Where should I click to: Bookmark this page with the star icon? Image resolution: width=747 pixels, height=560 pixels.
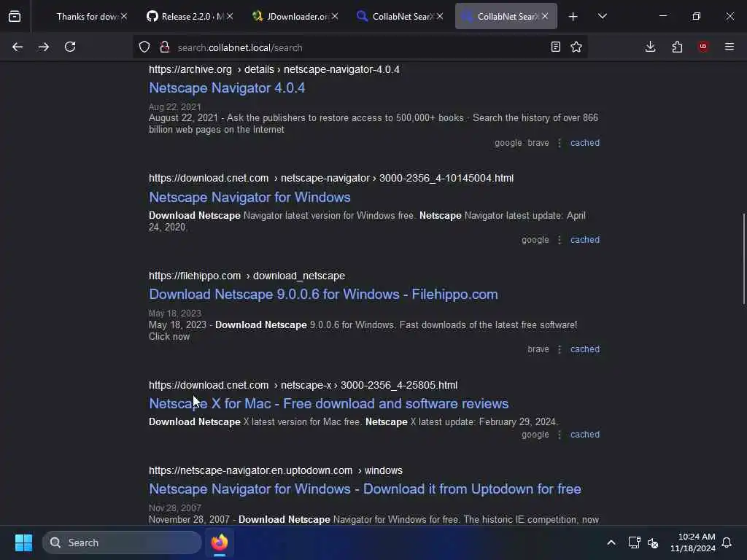pos(576,47)
